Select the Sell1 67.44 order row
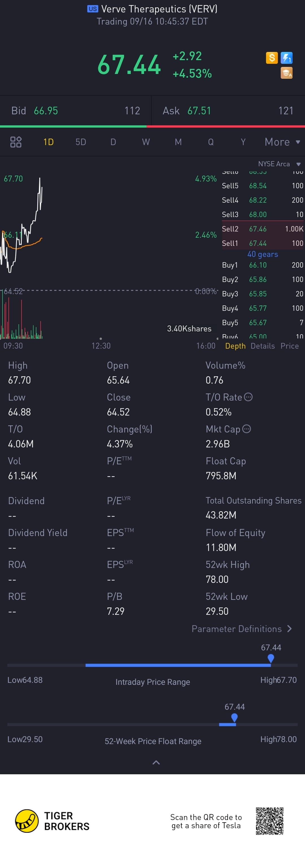The width and height of the screenshot is (305, 868). [263, 243]
